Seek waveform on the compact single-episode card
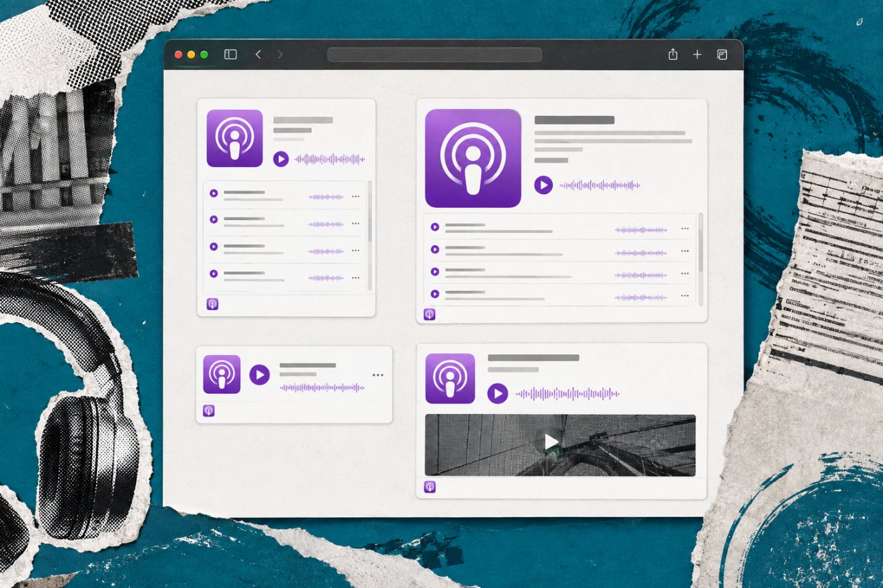The width and height of the screenshot is (883, 588). pos(322,388)
